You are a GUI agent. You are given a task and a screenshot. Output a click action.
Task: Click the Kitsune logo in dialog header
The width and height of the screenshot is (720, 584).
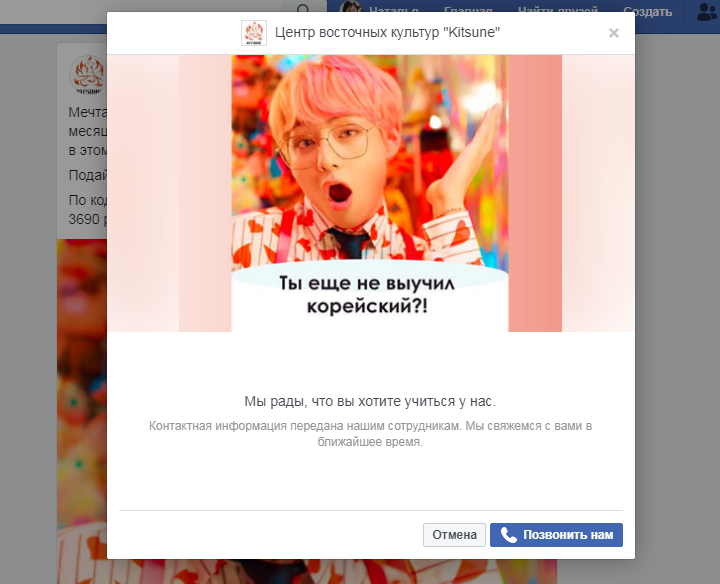(x=254, y=33)
